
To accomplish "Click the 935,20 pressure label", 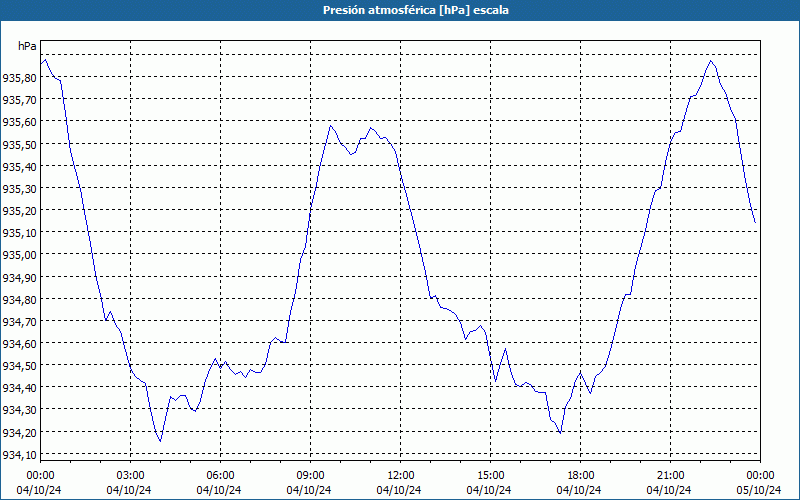I will tap(20, 210).
